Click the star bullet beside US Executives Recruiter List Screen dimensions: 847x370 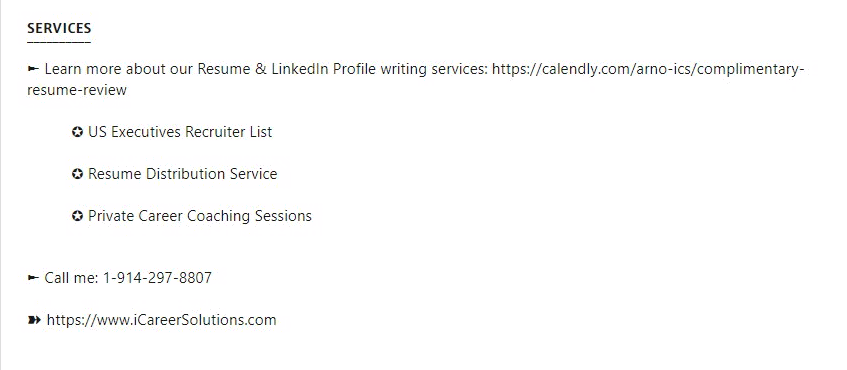tap(77, 132)
